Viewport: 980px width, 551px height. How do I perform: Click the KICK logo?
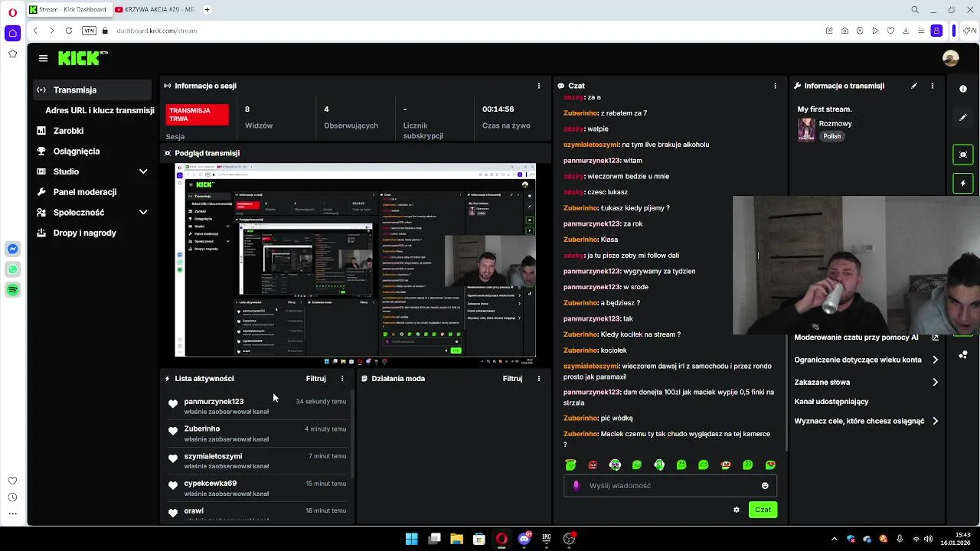pyautogui.click(x=83, y=58)
